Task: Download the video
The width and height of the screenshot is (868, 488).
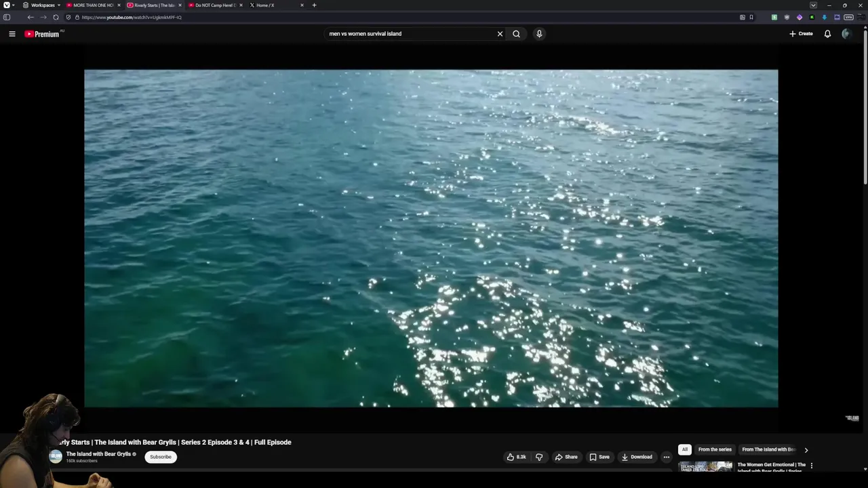Action: click(x=637, y=457)
